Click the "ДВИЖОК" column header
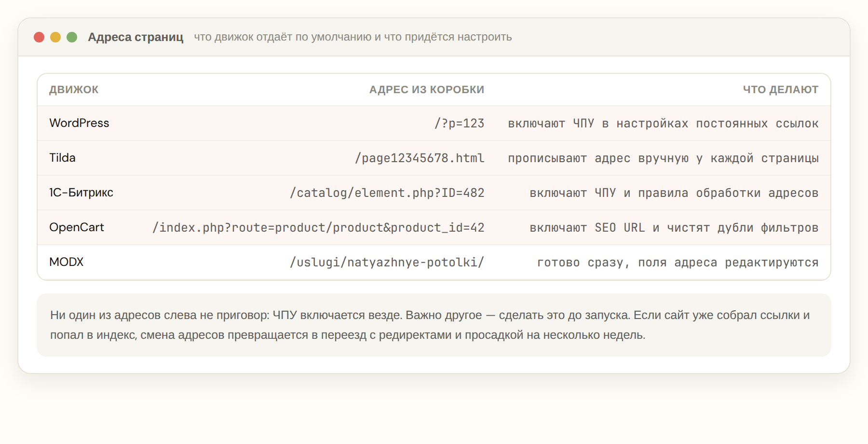This screenshot has width=868, height=444. 74,89
